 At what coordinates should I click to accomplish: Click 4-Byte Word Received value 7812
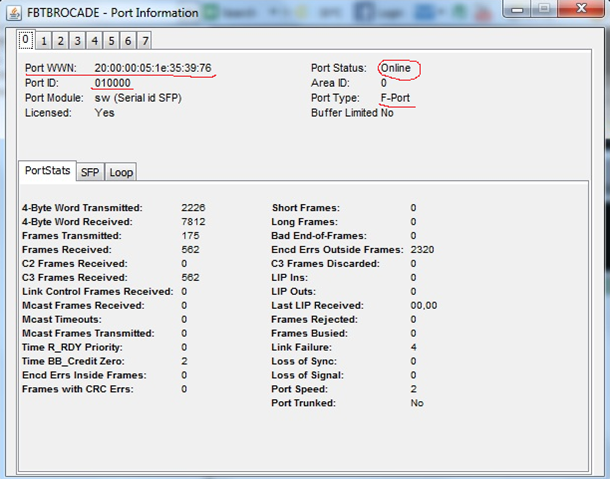coord(193,222)
